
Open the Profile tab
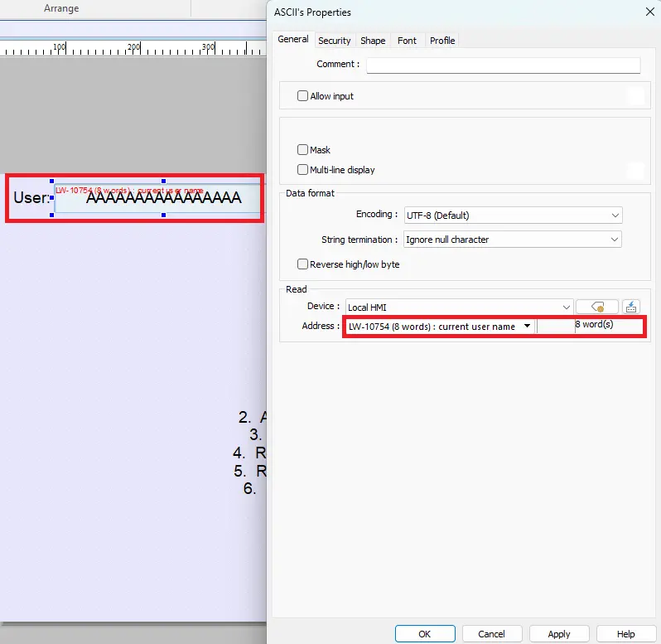tap(442, 41)
